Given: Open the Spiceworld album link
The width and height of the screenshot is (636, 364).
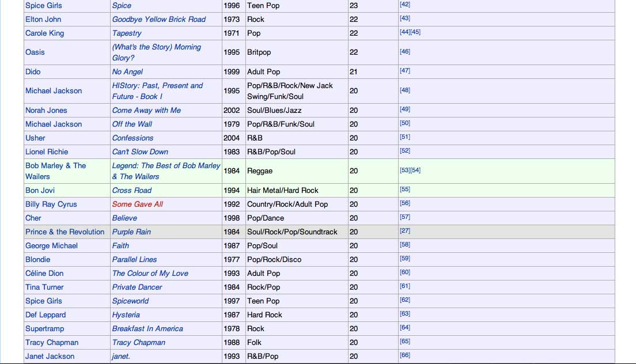Looking at the screenshot, I should (x=130, y=301).
